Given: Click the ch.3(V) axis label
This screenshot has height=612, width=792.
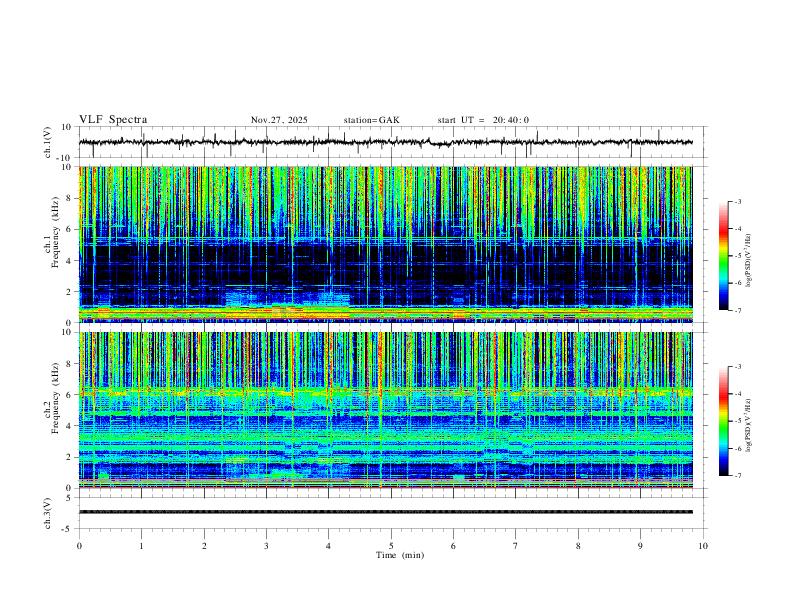Looking at the screenshot, I should coord(48,513).
